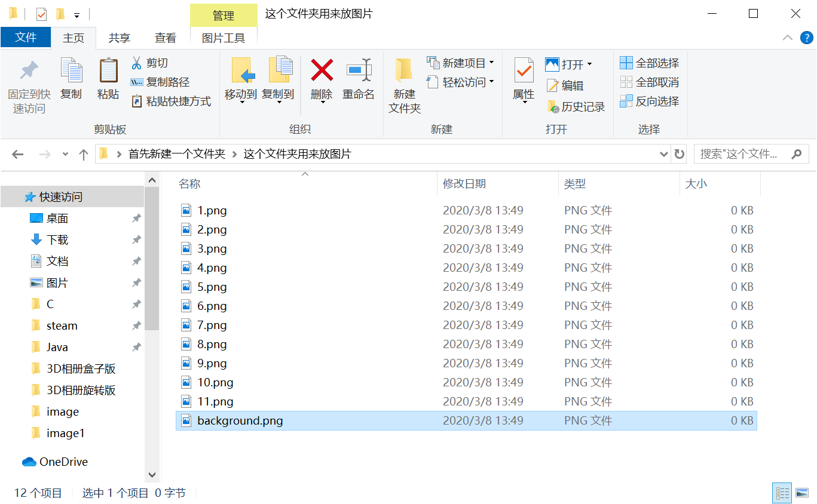Viewport: 817px width, 504px height.
Task: Open Customize Quick Access Toolbar dropdown
Action: coord(77,15)
